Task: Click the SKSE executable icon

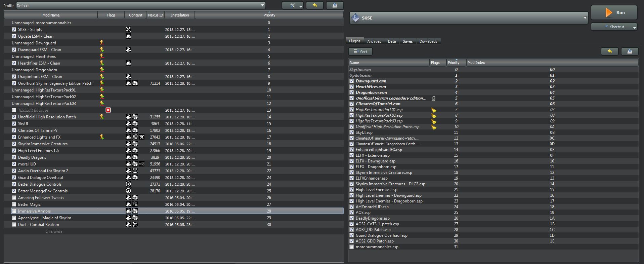Action: coord(356,18)
